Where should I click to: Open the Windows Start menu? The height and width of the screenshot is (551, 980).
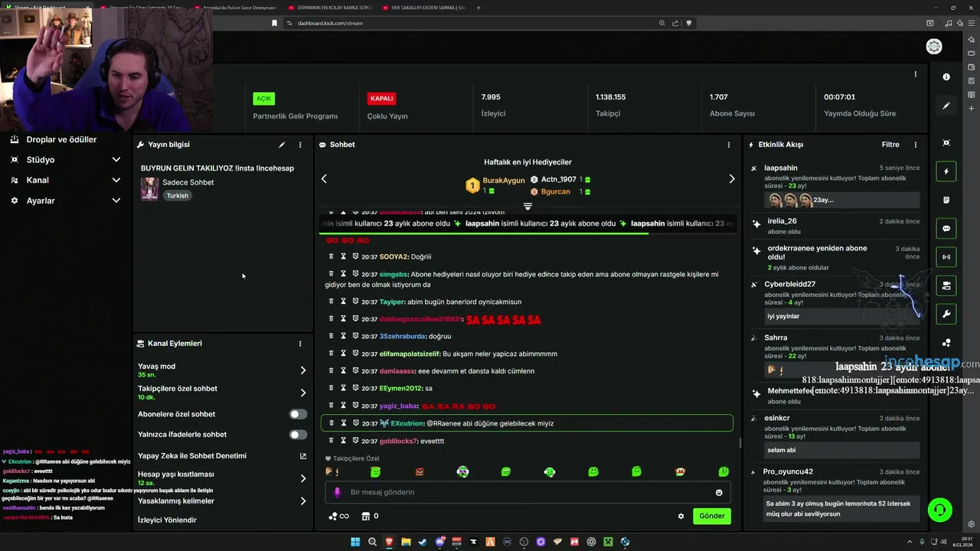355,542
